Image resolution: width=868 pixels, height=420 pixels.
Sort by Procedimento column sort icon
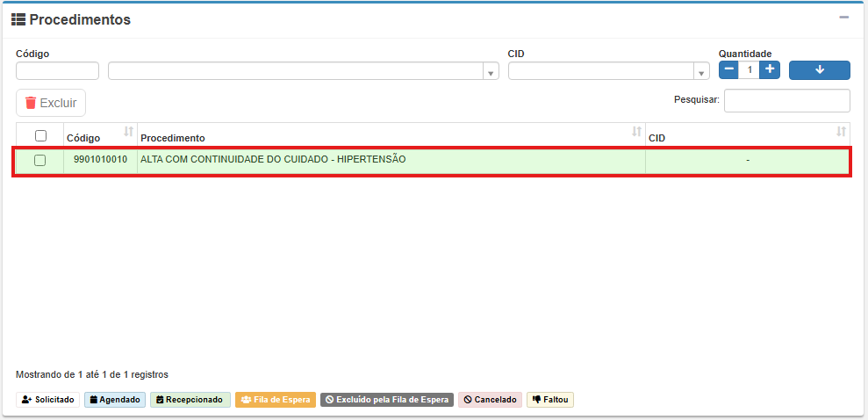pos(636,132)
